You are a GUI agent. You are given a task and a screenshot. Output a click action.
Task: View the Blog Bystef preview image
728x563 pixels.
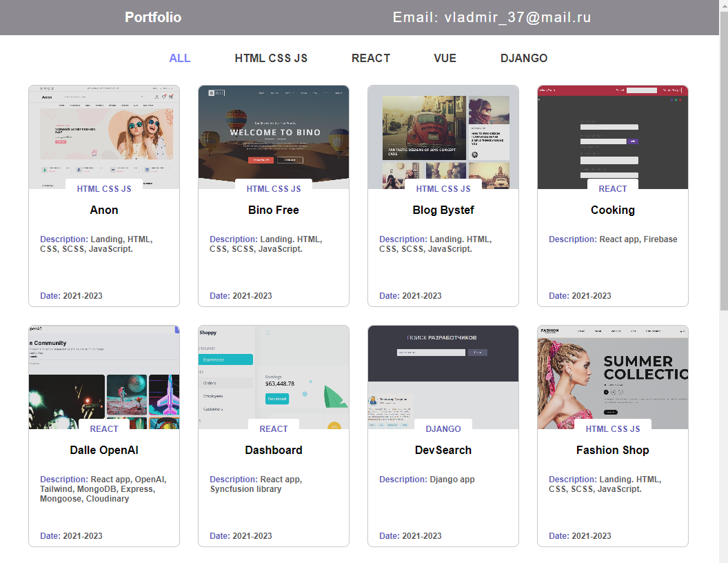(x=443, y=137)
